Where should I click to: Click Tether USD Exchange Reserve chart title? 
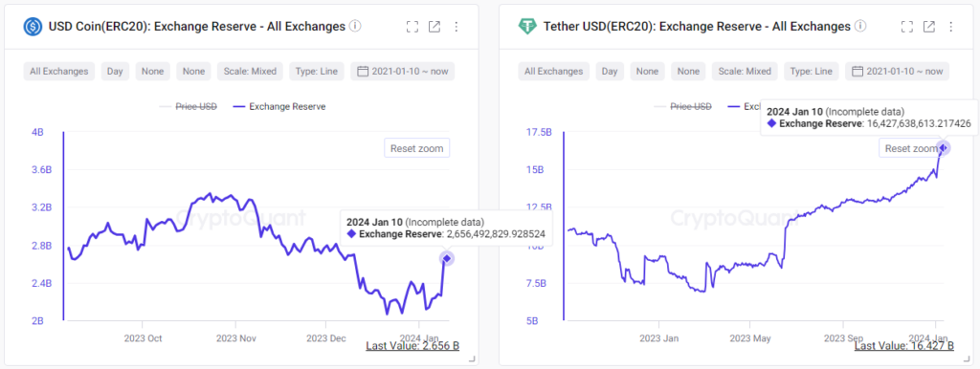[697, 26]
